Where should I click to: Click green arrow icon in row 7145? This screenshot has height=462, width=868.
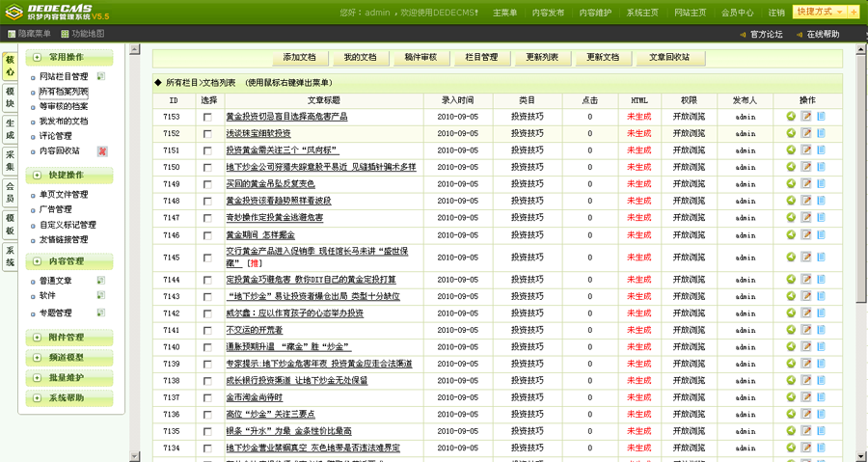pyautogui.click(x=791, y=257)
